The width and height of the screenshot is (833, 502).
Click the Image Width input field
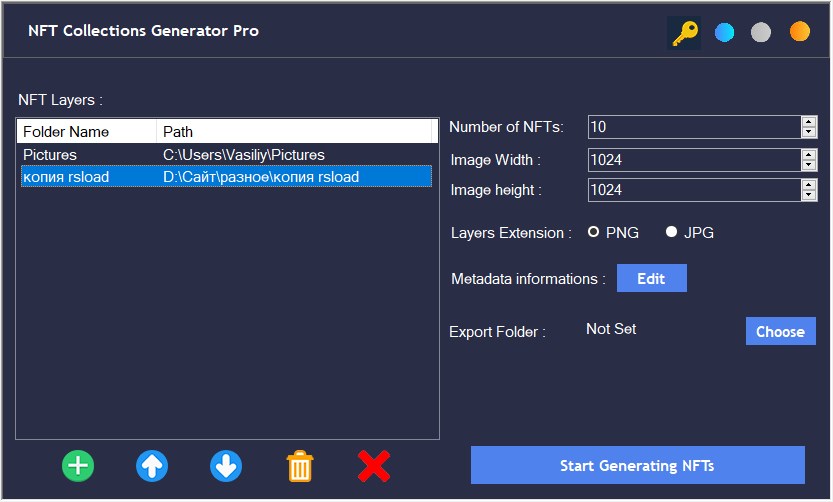tap(694, 160)
